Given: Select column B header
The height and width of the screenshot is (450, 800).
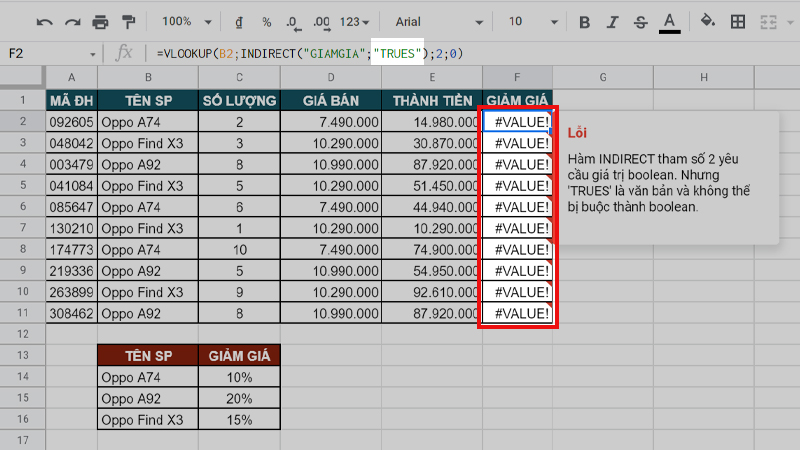Looking at the screenshot, I should click(x=148, y=77).
